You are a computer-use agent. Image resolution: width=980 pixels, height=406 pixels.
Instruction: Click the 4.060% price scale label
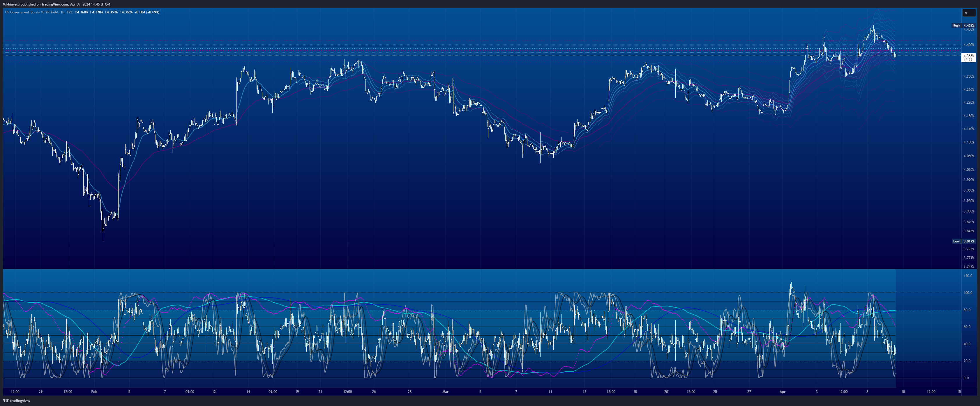click(x=969, y=156)
